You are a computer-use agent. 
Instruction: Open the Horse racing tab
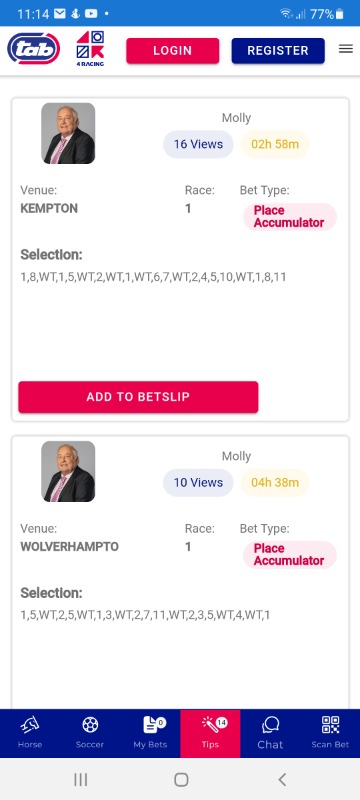30,732
